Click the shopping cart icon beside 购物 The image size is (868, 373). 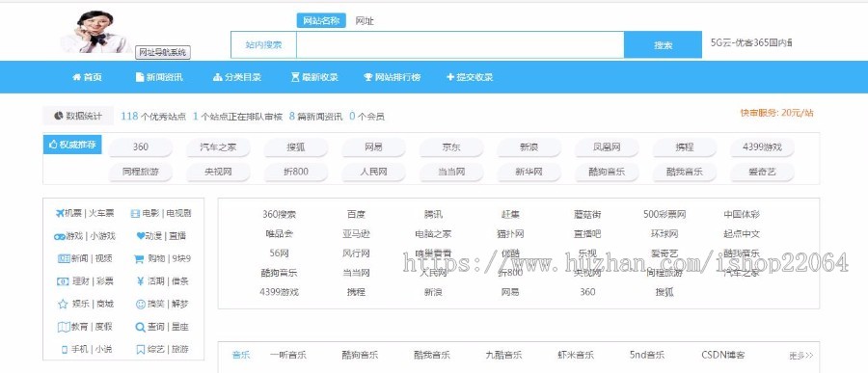point(139,258)
